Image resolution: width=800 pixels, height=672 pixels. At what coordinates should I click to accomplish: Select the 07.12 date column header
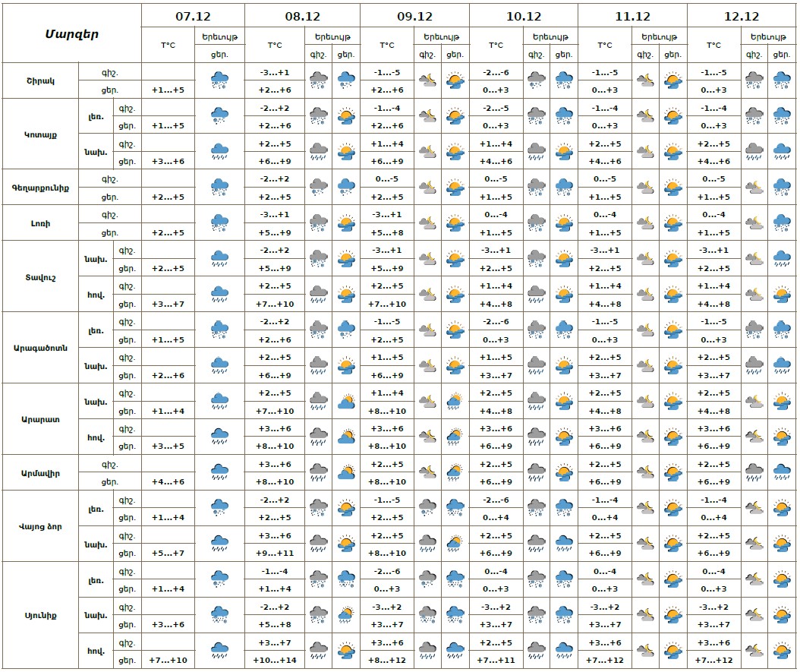(x=193, y=16)
